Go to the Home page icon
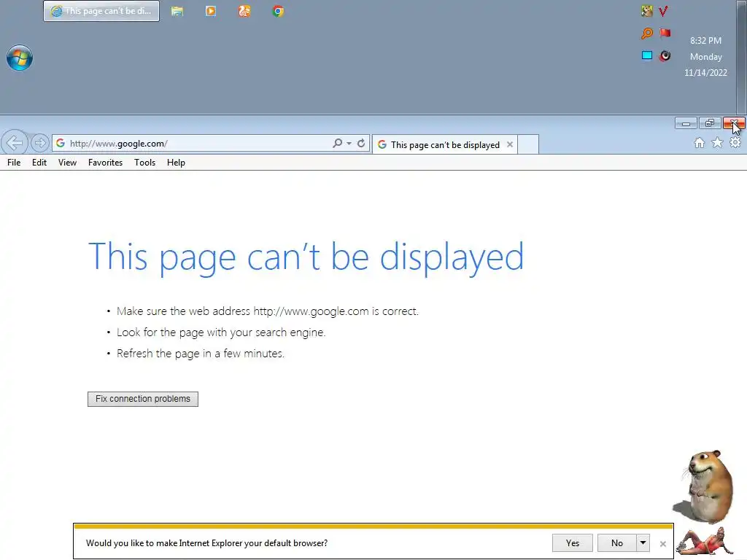The image size is (747, 560). click(x=699, y=143)
